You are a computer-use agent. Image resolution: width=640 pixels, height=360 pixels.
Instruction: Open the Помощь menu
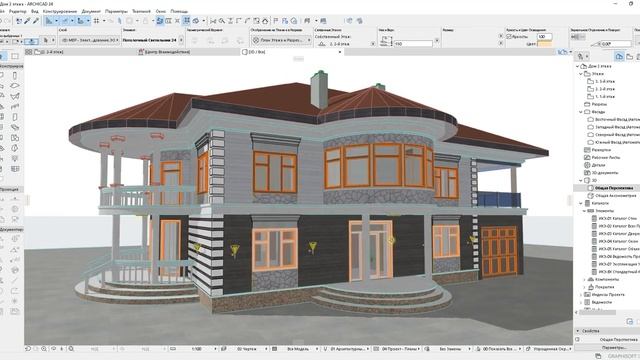pos(179,11)
